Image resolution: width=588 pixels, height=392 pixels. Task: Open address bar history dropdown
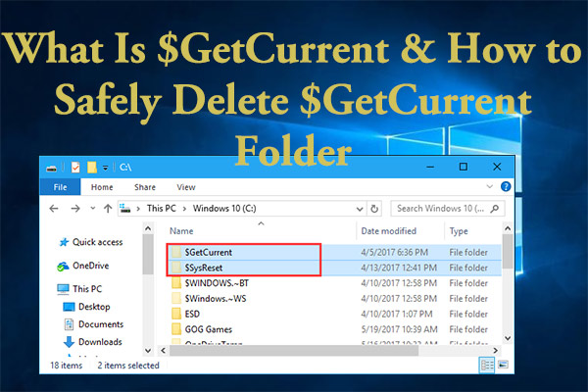point(360,209)
